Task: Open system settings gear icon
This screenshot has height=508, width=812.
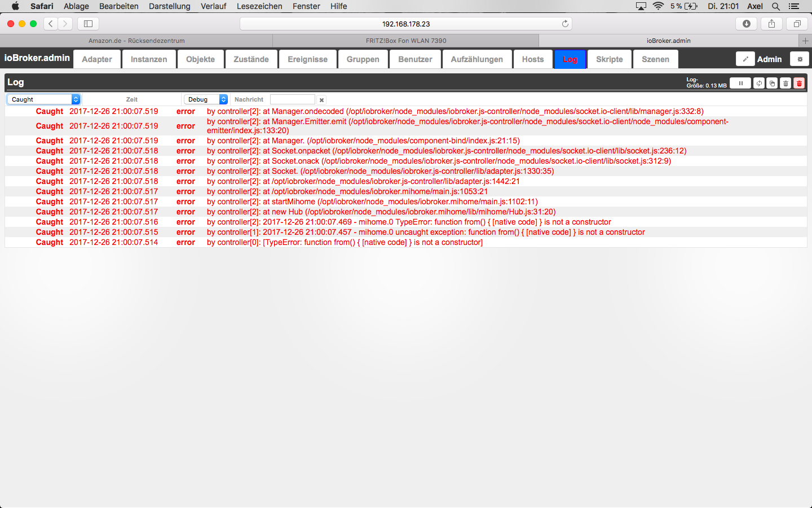Action: pyautogui.click(x=800, y=59)
